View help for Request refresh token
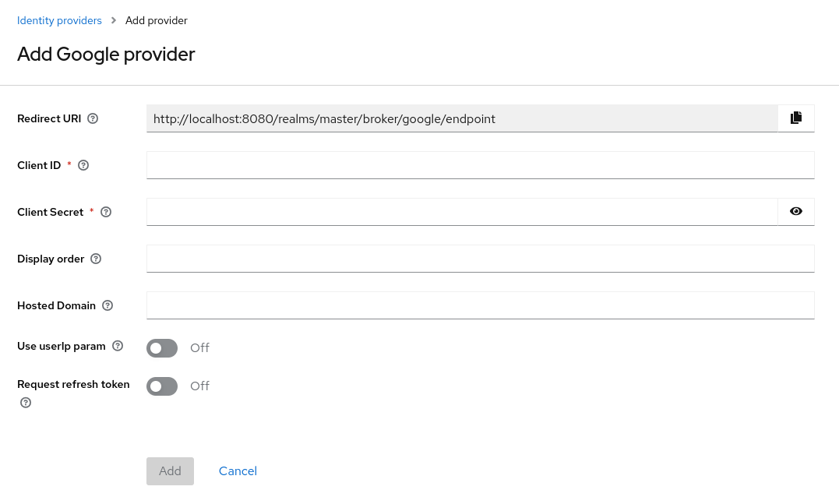839x504 pixels. click(x=25, y=403)
